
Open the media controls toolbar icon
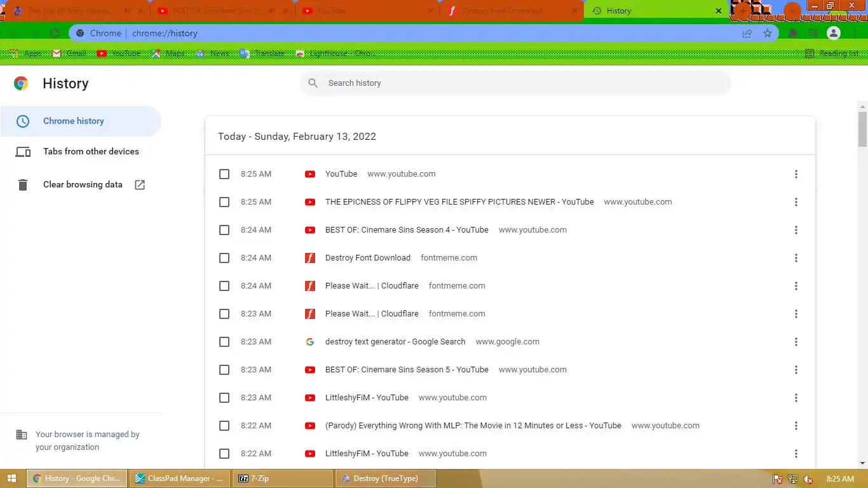click(813, 33)
